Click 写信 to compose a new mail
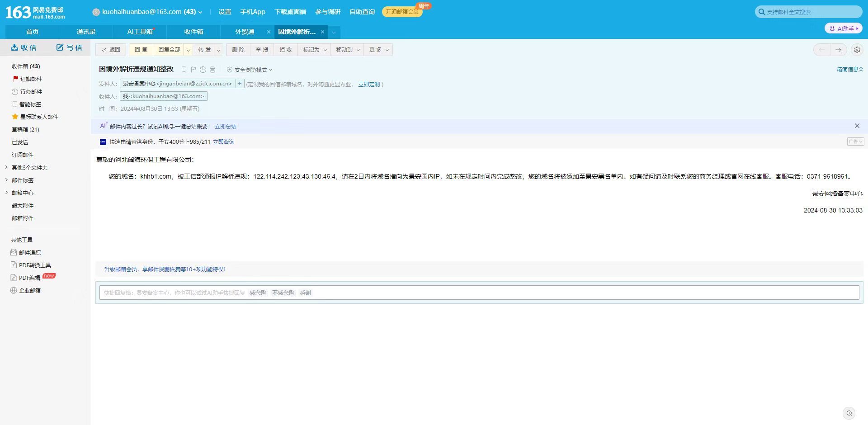 [x=69, y=47]
